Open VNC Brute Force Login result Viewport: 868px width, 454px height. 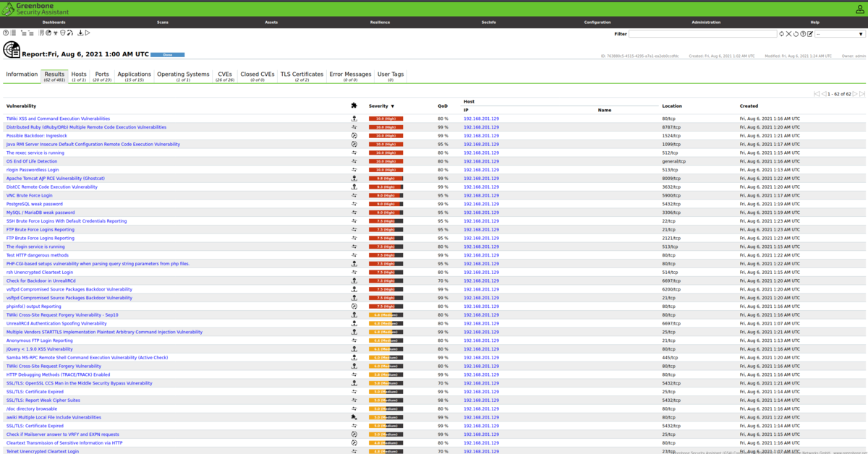30,195
